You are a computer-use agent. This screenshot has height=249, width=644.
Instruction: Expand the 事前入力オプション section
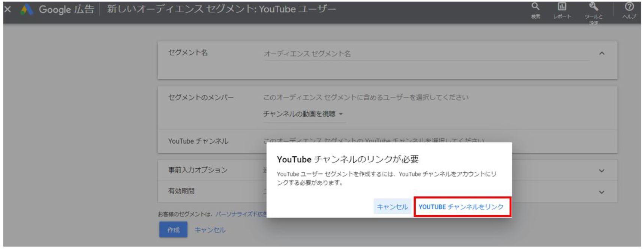click(602, 171)
